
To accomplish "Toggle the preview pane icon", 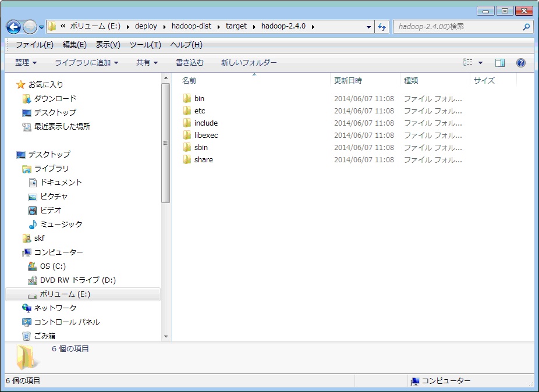I will (x=500, y=63).
